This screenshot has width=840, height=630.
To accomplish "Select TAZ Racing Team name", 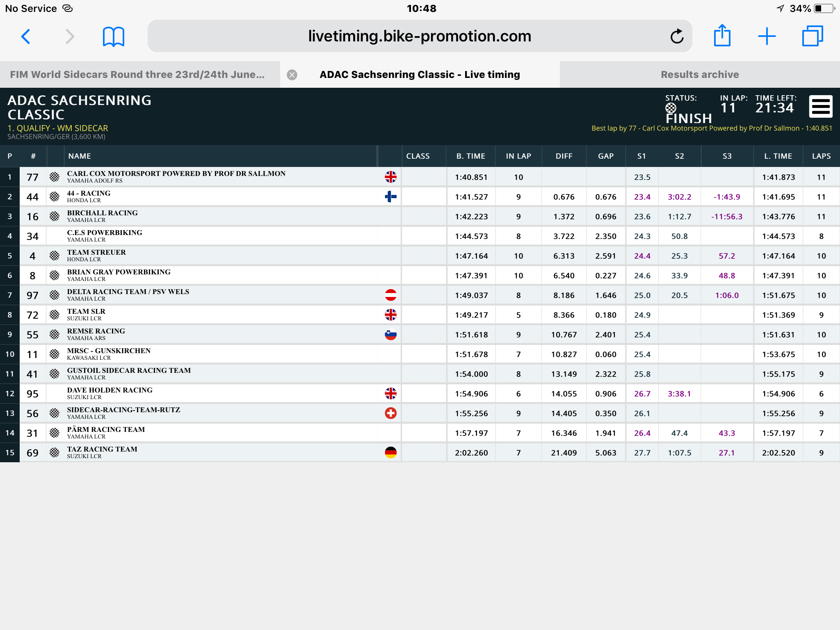I will pyautogui.click(x=102, y=449).
